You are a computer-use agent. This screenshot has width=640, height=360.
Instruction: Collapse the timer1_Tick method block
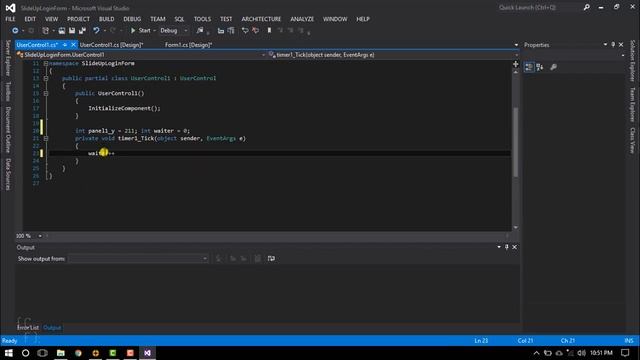click(x=46, y=139)
